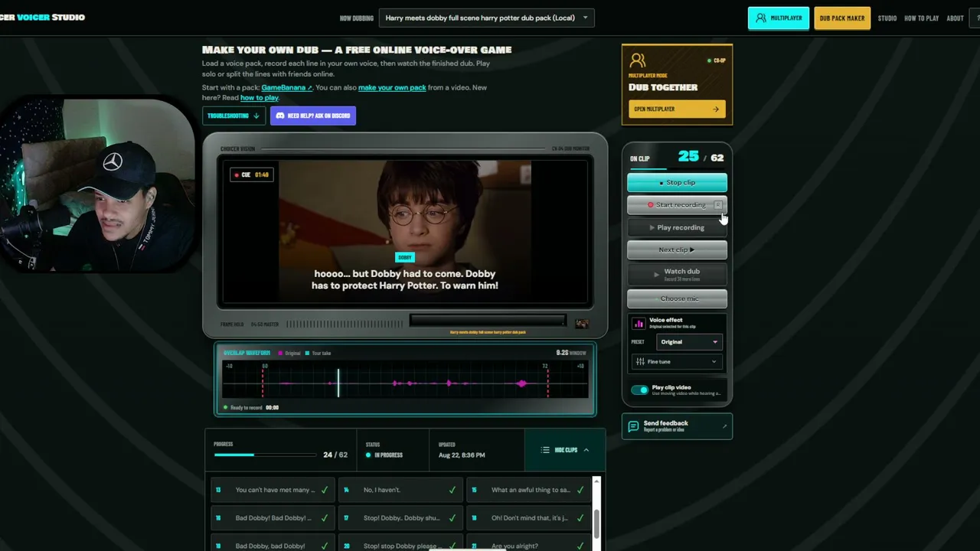The width and height of the screenshot is (980, 551).
Task: Click the checkmark on clip 17
Action: [x=452, y=518]
